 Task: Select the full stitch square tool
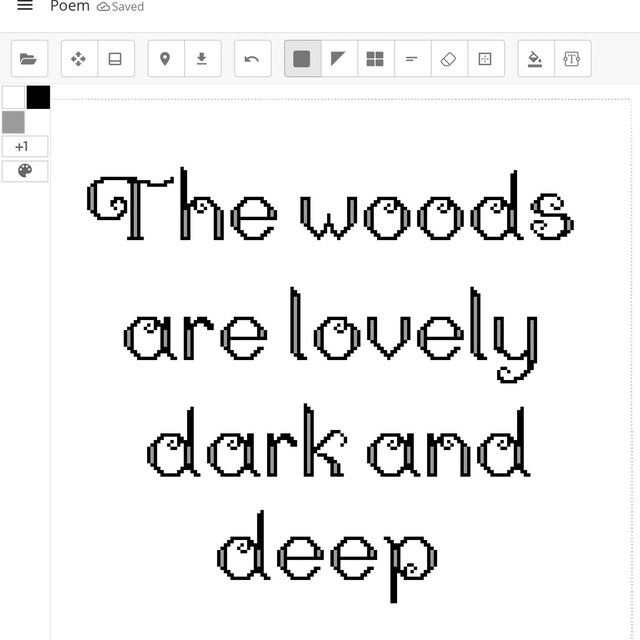click(x=302, y=59)
